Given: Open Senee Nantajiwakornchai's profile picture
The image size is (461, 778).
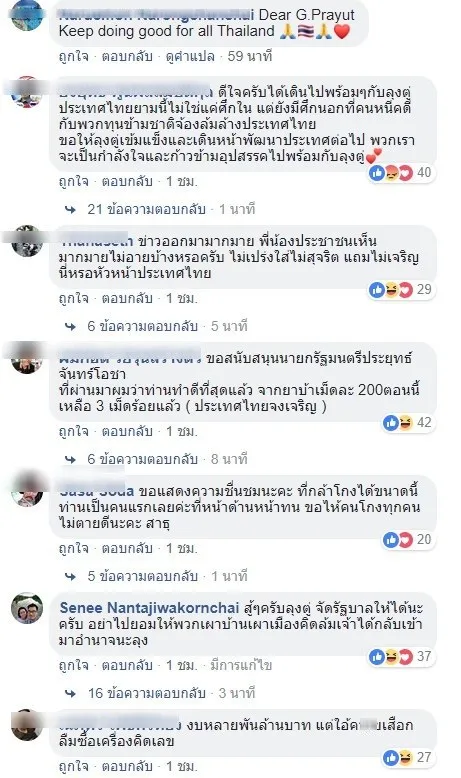Looking at the screenshot, I should pos(27,608).
